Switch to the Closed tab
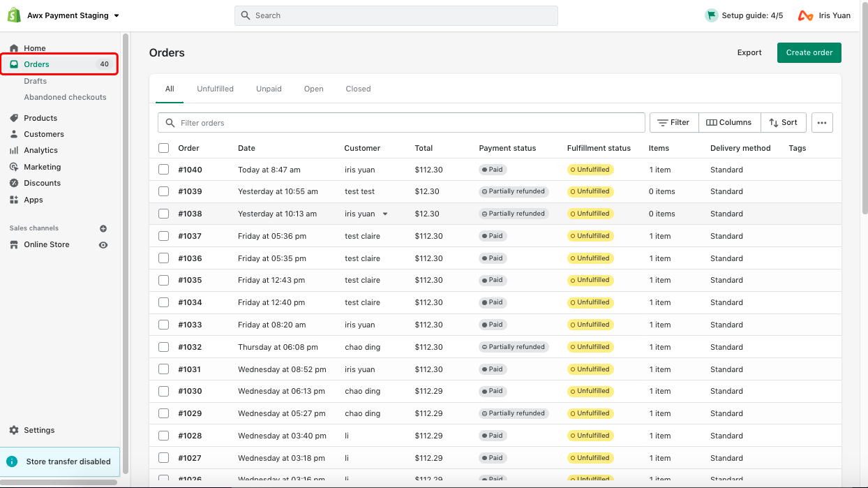Image resolution: width=868 pixels, height=488 pixels. [x=358, y=89]
